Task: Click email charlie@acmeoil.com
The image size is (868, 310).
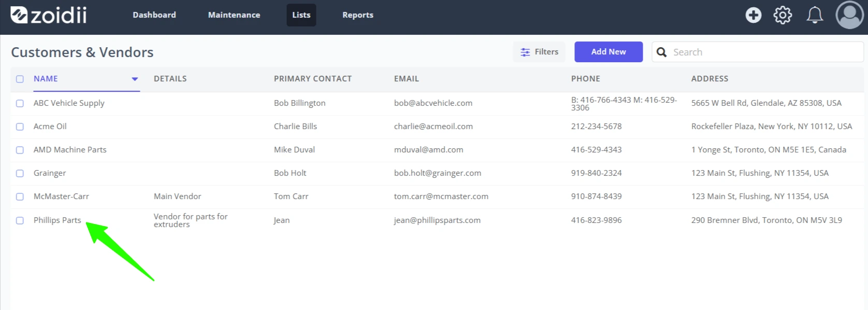Action: (x=433, y=126)
